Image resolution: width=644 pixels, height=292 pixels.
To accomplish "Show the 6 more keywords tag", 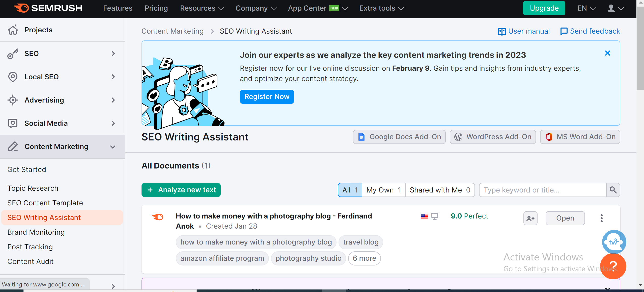I will coord(365,258).
